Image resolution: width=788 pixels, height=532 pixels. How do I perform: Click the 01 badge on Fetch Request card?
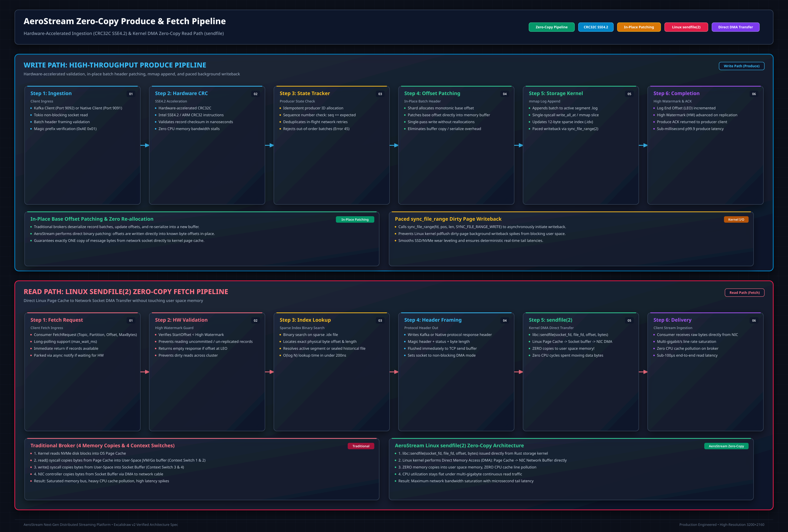pos(131,320)
